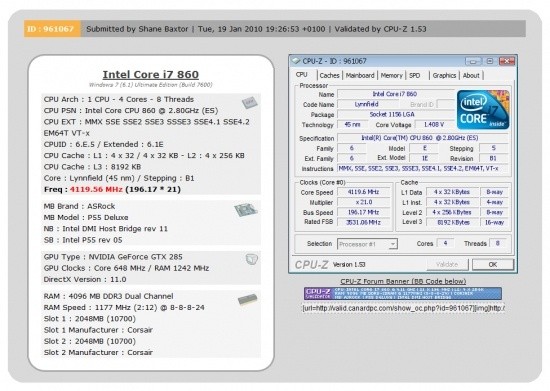Switch to the Mainboard tab
The image size is (550, 391).
coord(360,75)
